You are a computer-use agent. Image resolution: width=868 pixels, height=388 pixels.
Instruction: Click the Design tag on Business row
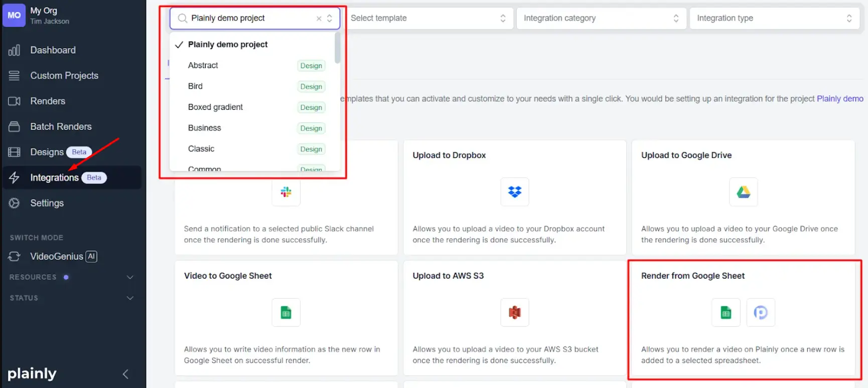click(x=311, y=128)
